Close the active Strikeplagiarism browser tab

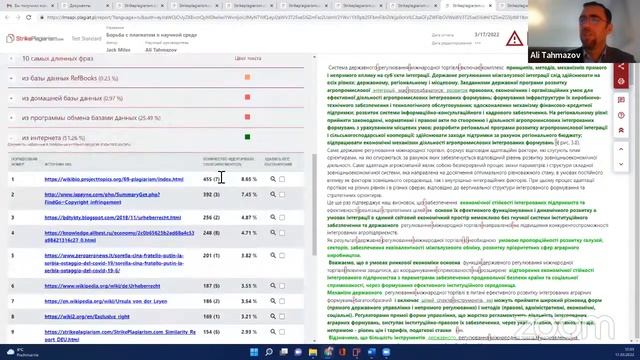pos(490,6)
